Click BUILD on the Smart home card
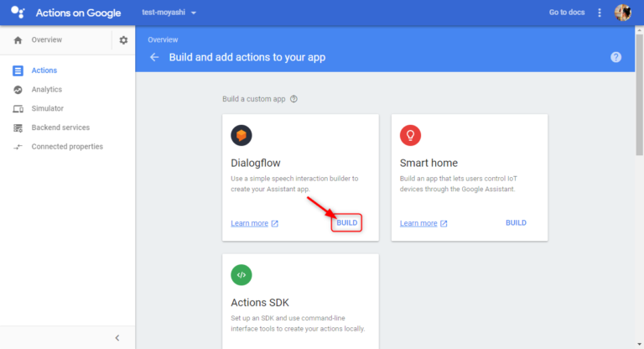644x349 pixels. pos(516,223)
